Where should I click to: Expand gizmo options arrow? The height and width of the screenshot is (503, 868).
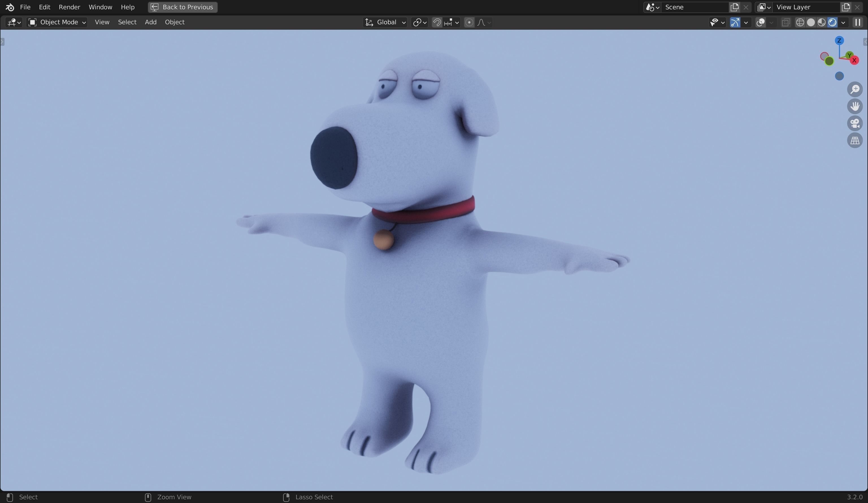click(746, 22)
